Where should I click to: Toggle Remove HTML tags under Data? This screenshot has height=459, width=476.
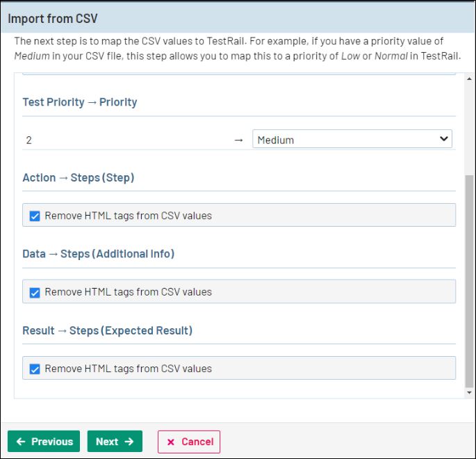click(35, 292)
